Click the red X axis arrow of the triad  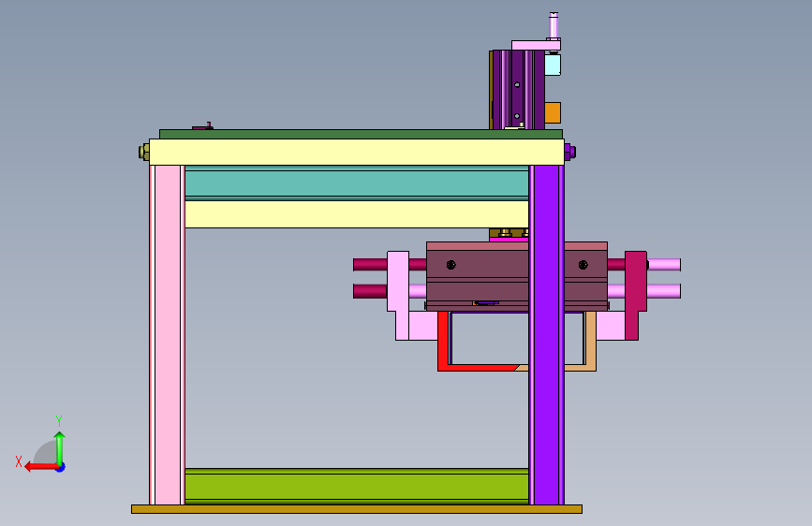click(x=40, y=467)
